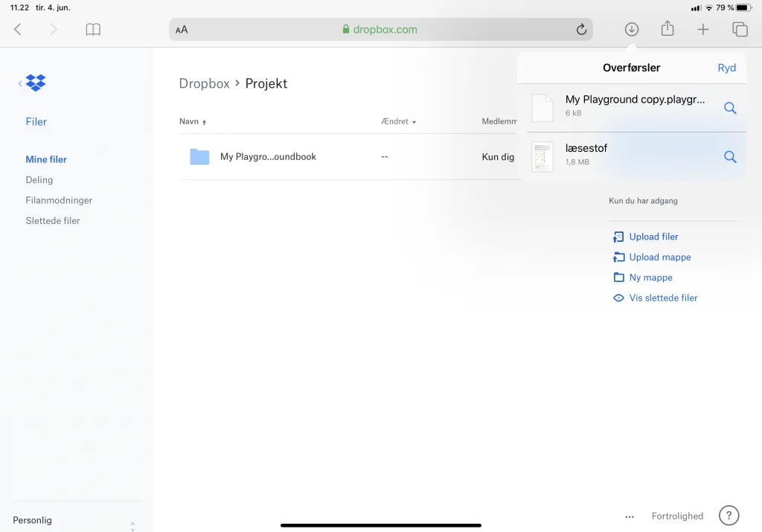Reveal læsestof download with magnifier icon
The width and height of the screenshot is (762, 532).
[730, 156]
